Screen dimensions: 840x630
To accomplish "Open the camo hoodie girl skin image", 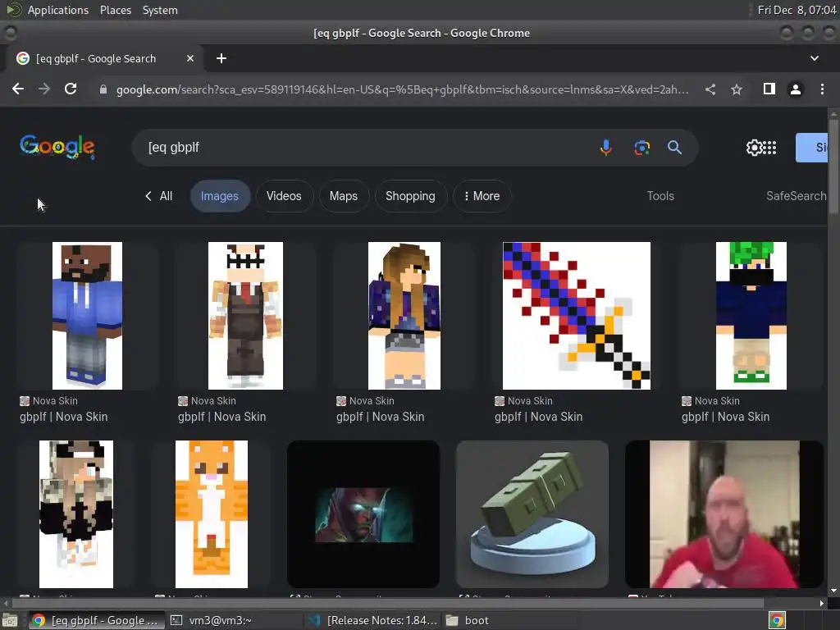I will pos(76,514).
